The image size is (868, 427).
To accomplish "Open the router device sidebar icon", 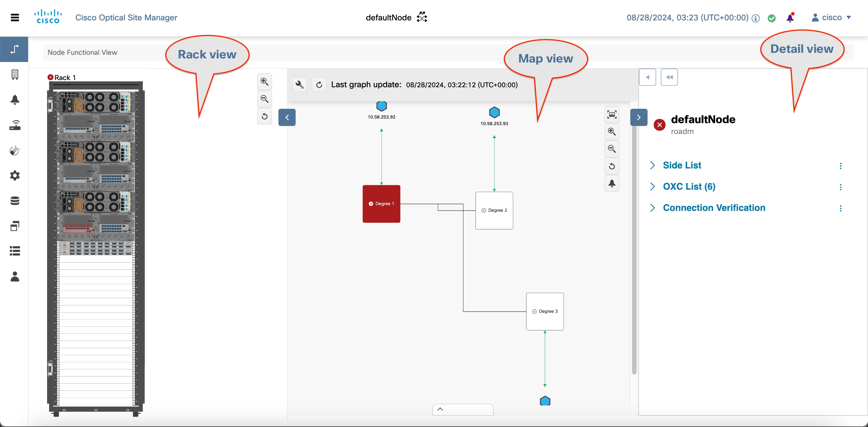I will point(15,125).
